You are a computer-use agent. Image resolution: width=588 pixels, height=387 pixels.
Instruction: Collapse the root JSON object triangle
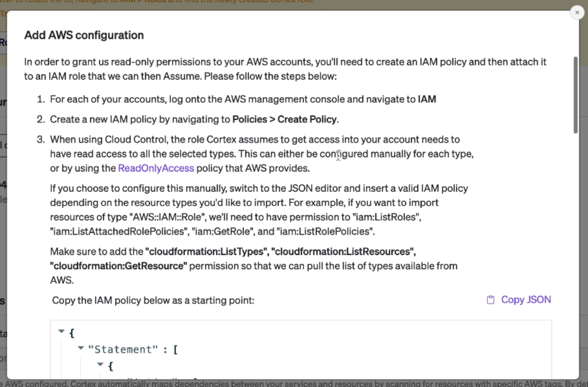[62, 332]
